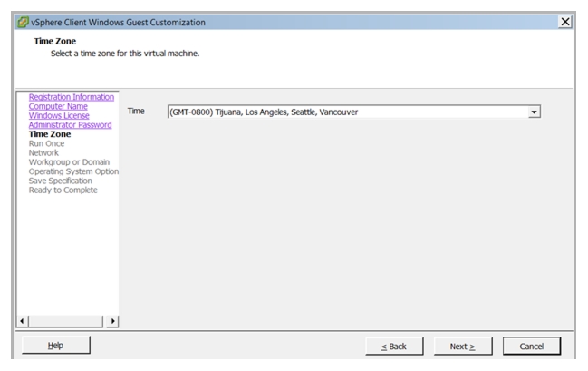This screenshot has width=588, height=371.
Task: Click the Operating System Options step
Action: coord(73,171)
